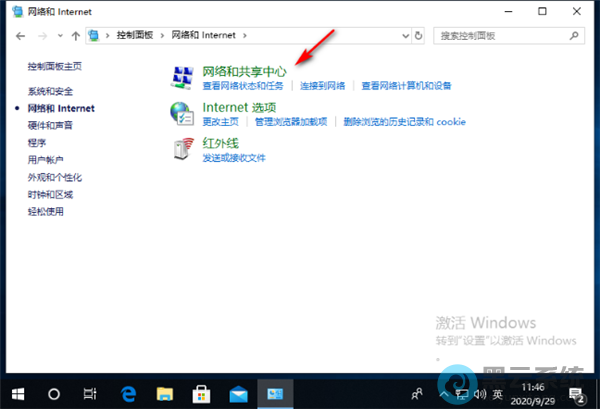Open the Mail app on the taskbar

[234, 392]
